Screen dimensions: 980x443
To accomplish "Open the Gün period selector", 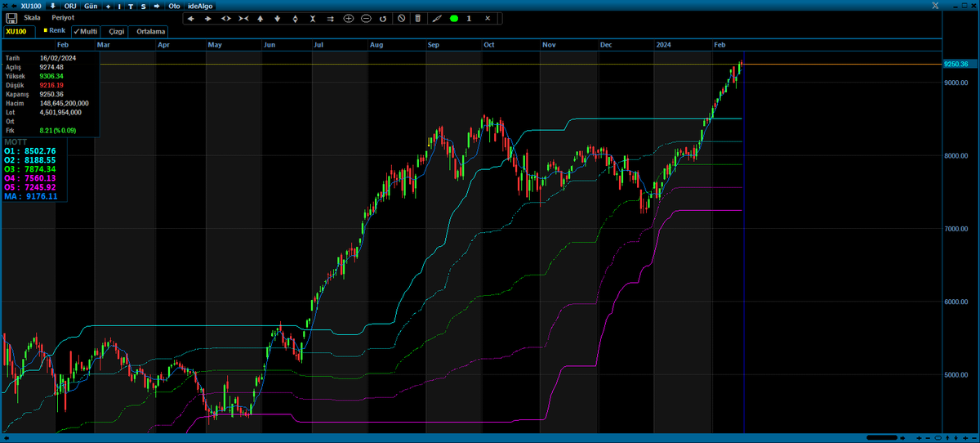I will [x=90, y=6].
